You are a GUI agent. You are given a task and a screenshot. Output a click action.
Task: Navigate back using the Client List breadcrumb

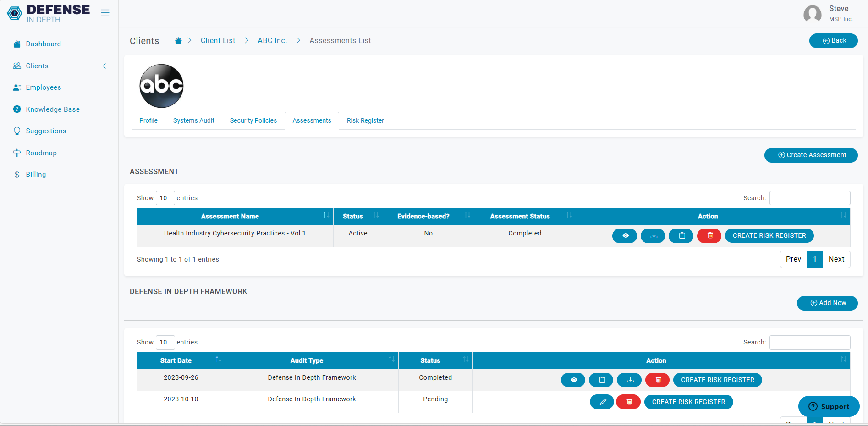(218, 40)
